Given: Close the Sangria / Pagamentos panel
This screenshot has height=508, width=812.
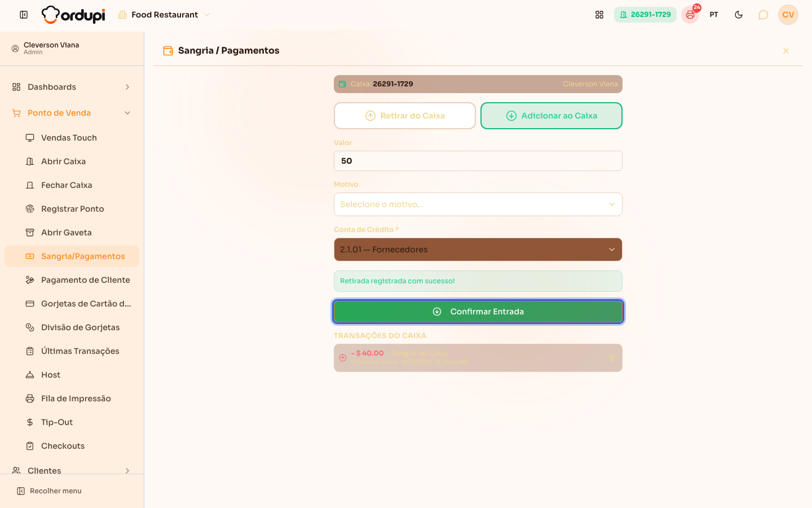Looking at the screenshot, I should tap(786, 51).
